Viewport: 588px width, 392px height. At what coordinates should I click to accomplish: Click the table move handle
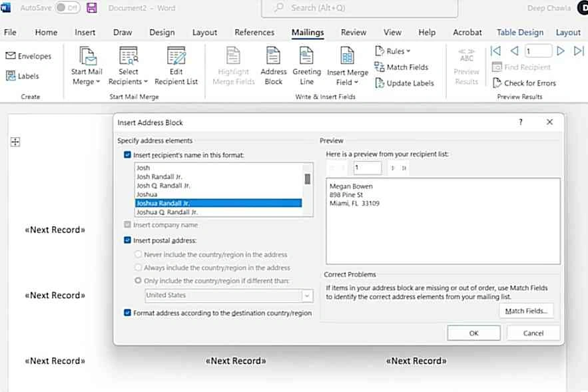(15, 142)
